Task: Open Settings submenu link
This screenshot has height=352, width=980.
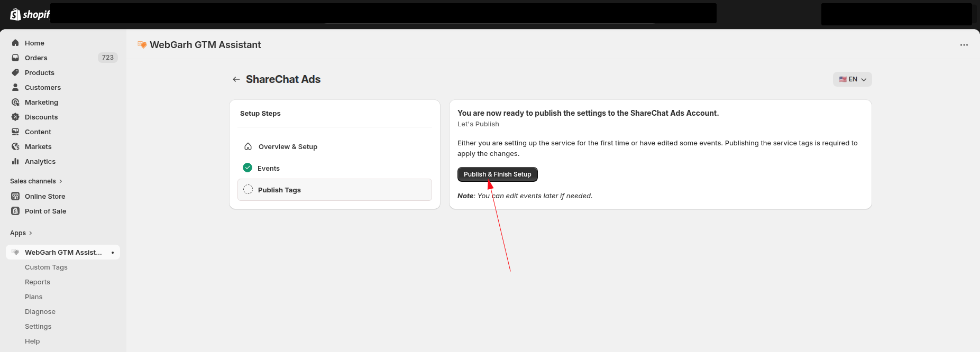Action: [x=38, y=327]
